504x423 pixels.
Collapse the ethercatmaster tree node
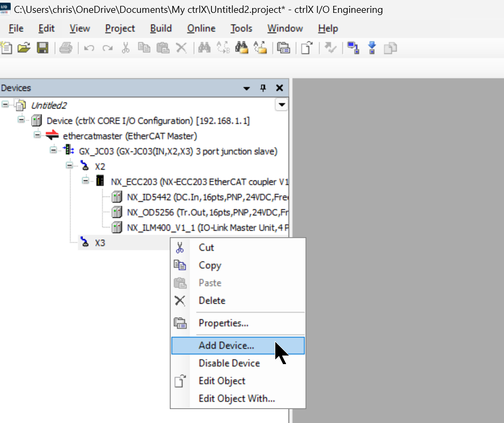(x=37, y=135)
